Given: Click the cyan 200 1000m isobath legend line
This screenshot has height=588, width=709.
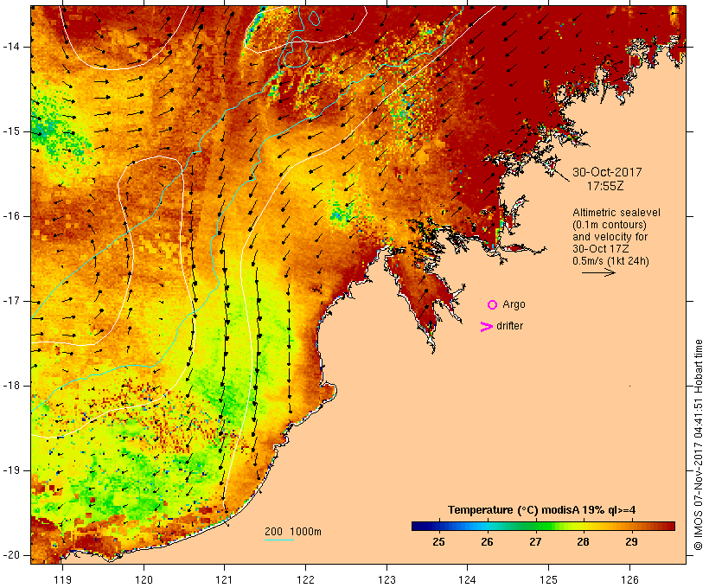Looking at the screenshot, I should [279, 540].
